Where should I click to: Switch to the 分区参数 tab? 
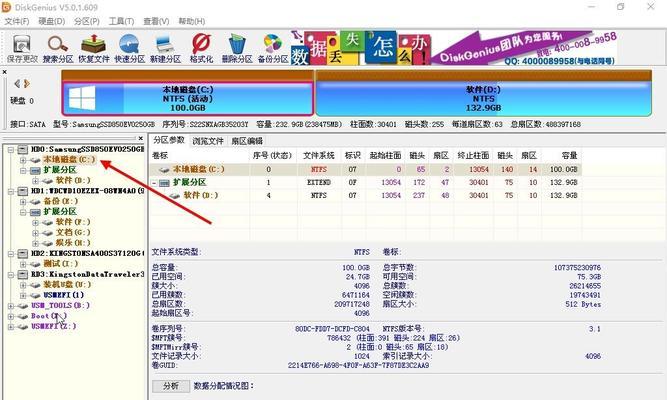pos(168,140)
